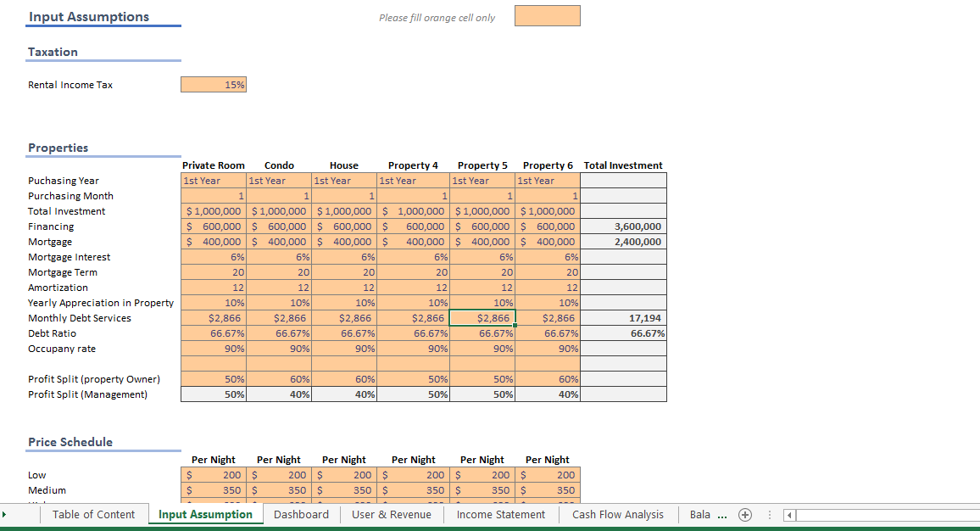The image size is (980, 531).
Task: Click the Condo Low per-night price cell
Action: [278, 474]
